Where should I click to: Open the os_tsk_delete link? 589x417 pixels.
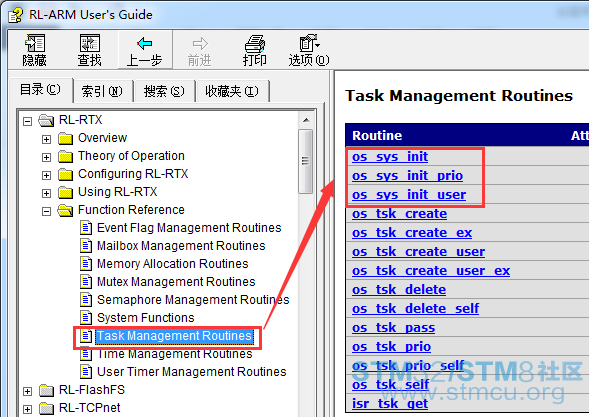click(399, 290)
